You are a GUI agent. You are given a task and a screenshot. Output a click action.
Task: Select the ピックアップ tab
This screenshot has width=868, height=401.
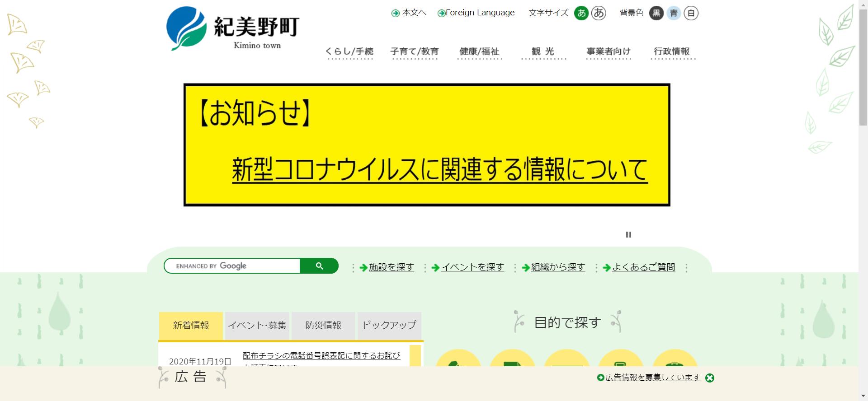(x=389, y=326)
